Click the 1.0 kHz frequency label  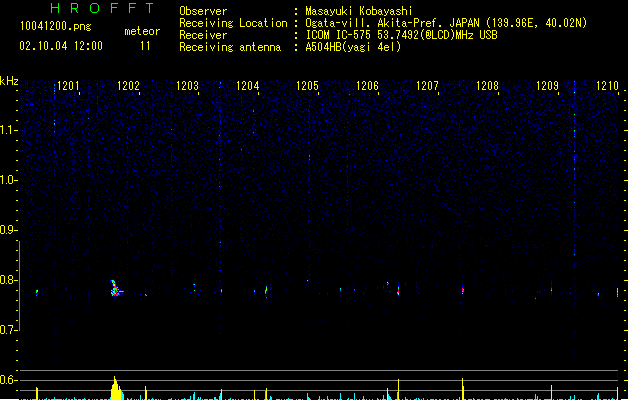pos(8,180)
